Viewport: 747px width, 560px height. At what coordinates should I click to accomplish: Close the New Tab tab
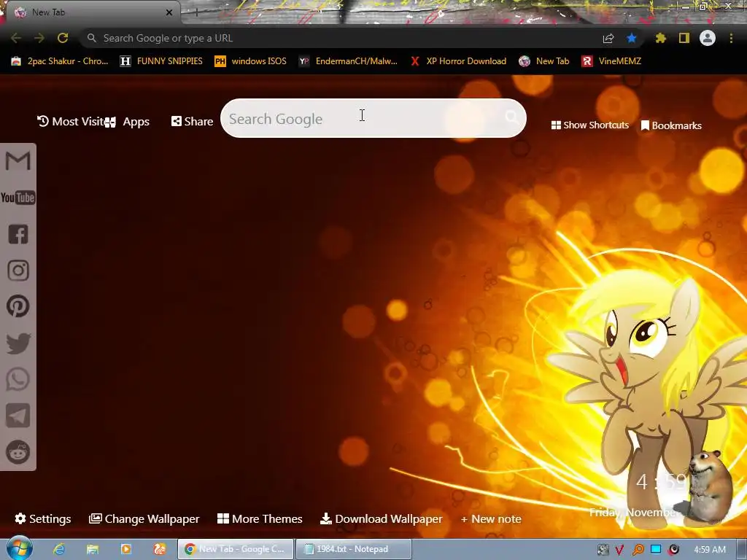click(169, 12)
